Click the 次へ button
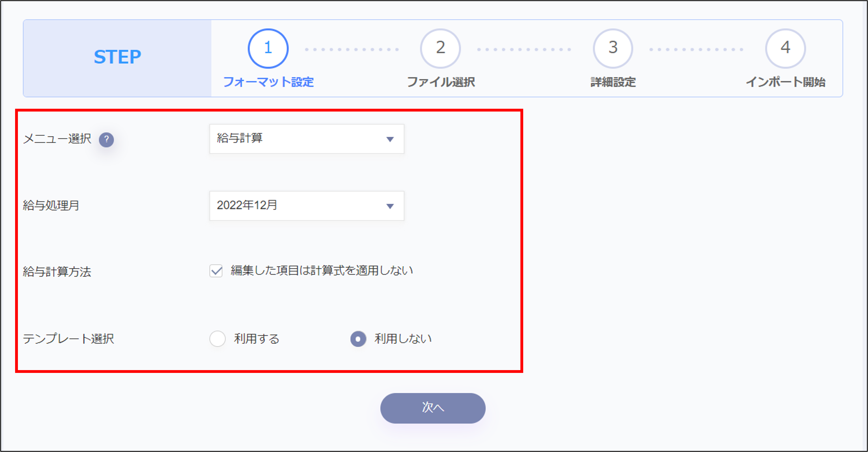868x452 pixels. click(433, 408)
